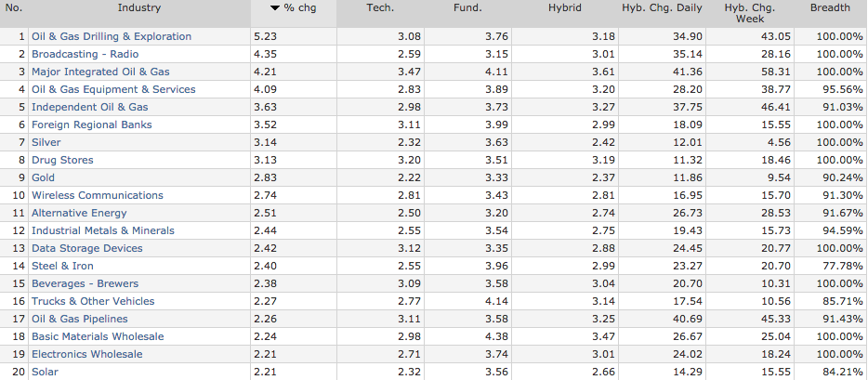Screen dimensions: 868x380
Task: Sort table by Industry column header
Action: tap(139, 7)
